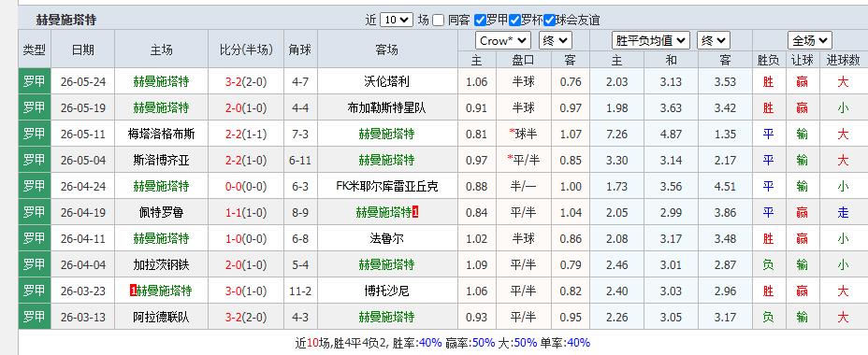Click the 胜负 column header
868x355 pixels.
[x=768, y=60]
